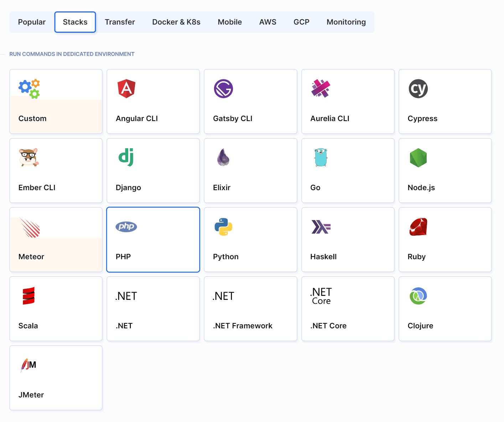Go to the AWS tab
This screenshot has height=422, width=504.
pos(267,22)
